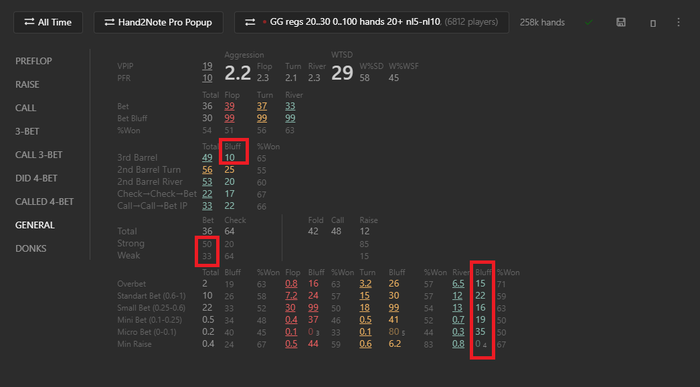Click Min Raise River value 0.8

point(458,344)
